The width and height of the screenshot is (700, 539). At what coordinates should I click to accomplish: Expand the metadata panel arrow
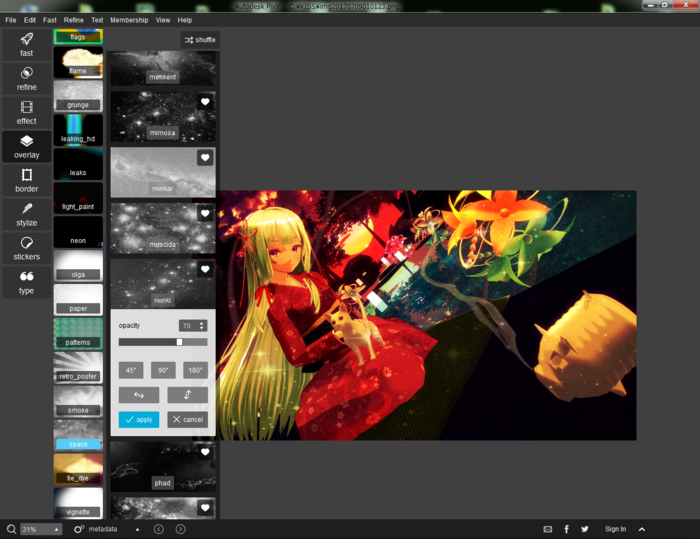[138, 529]
